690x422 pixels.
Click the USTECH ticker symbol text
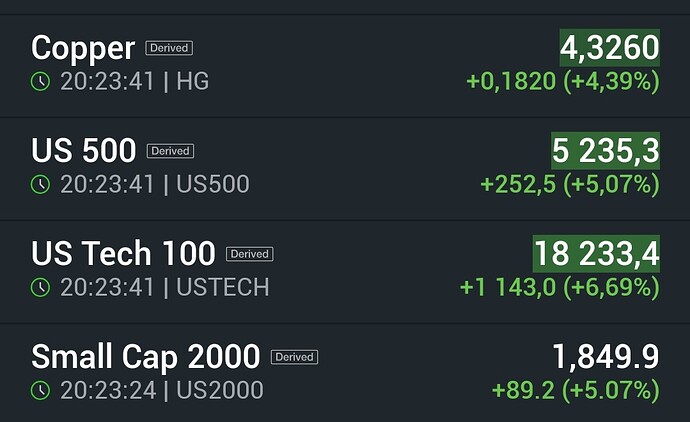pos(223,287)
